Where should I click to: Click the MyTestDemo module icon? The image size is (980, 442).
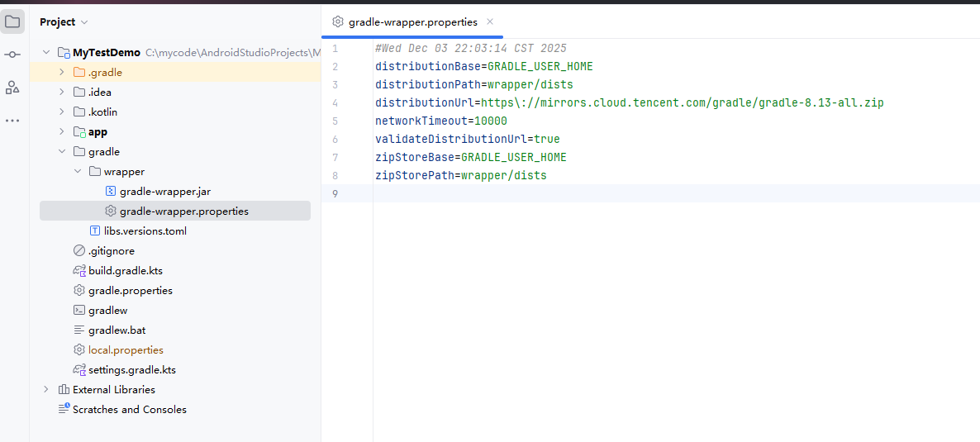63,53
